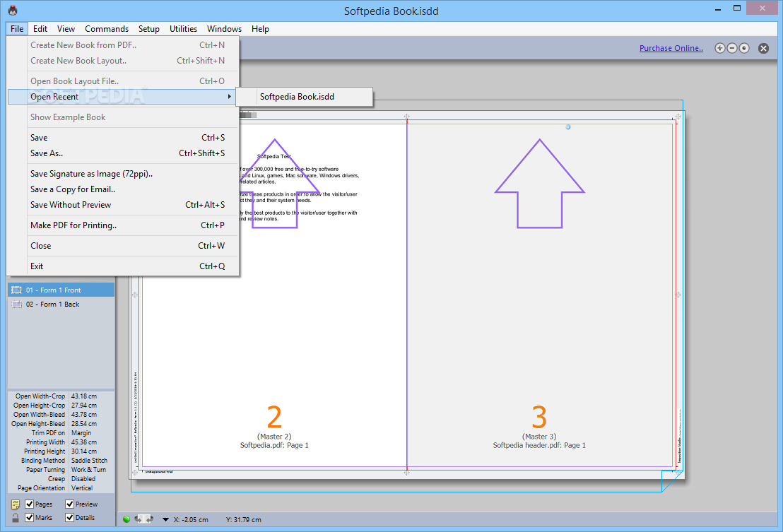Click the zoom in plus icon

(x=719, y=49)
